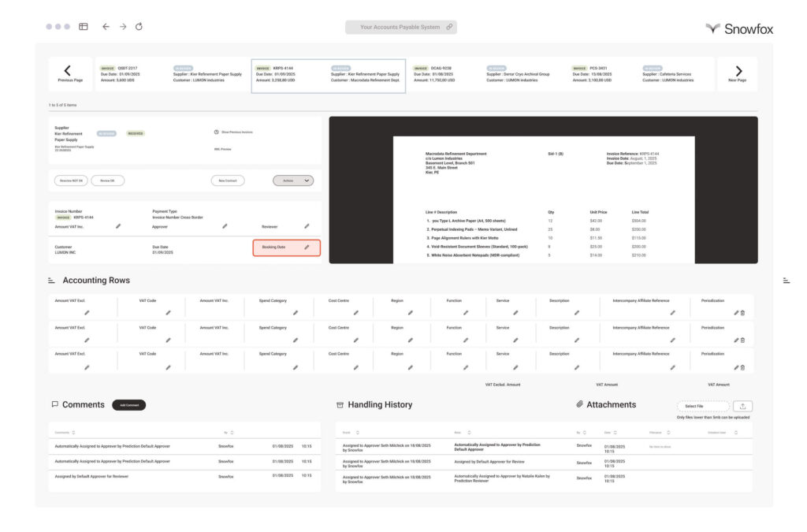
Task: Click the Handling History heading
Action: (x=380, y=405)
